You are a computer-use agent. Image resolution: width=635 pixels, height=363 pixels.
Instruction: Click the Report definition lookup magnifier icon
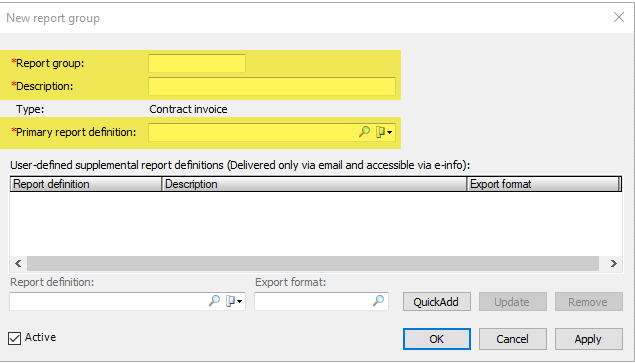tap(214, 301)
